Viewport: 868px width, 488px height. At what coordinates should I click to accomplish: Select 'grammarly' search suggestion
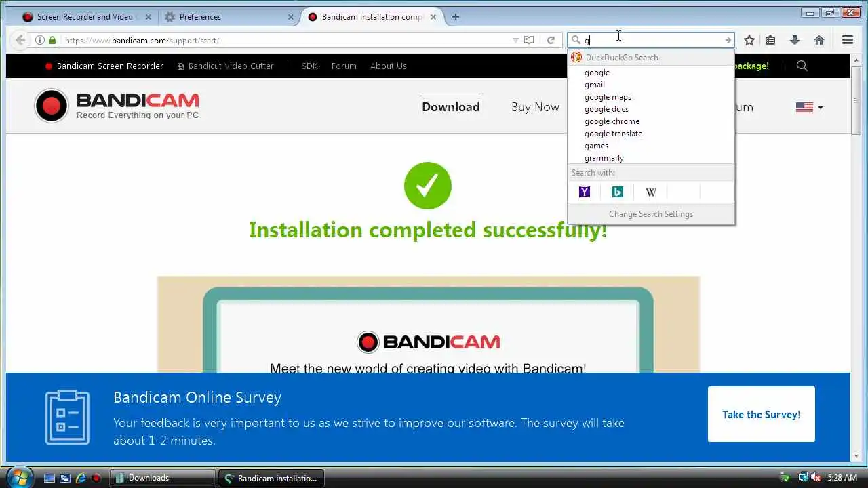click(x=651, y=158)
